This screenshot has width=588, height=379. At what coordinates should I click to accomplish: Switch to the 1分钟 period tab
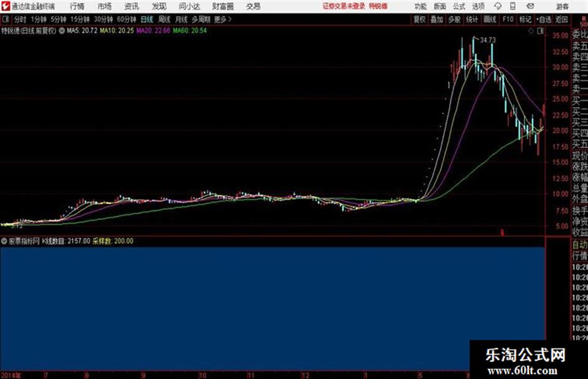(38, 19)
